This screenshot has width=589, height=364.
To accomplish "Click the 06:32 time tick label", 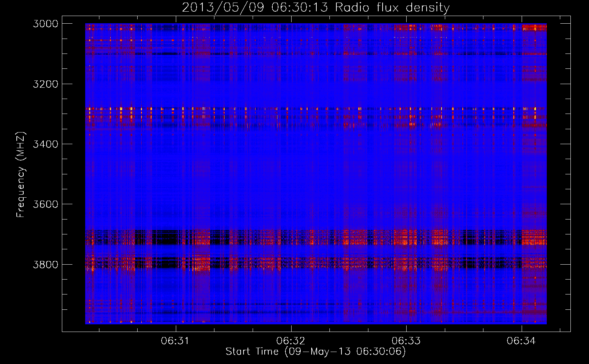I will click(290, 341).
